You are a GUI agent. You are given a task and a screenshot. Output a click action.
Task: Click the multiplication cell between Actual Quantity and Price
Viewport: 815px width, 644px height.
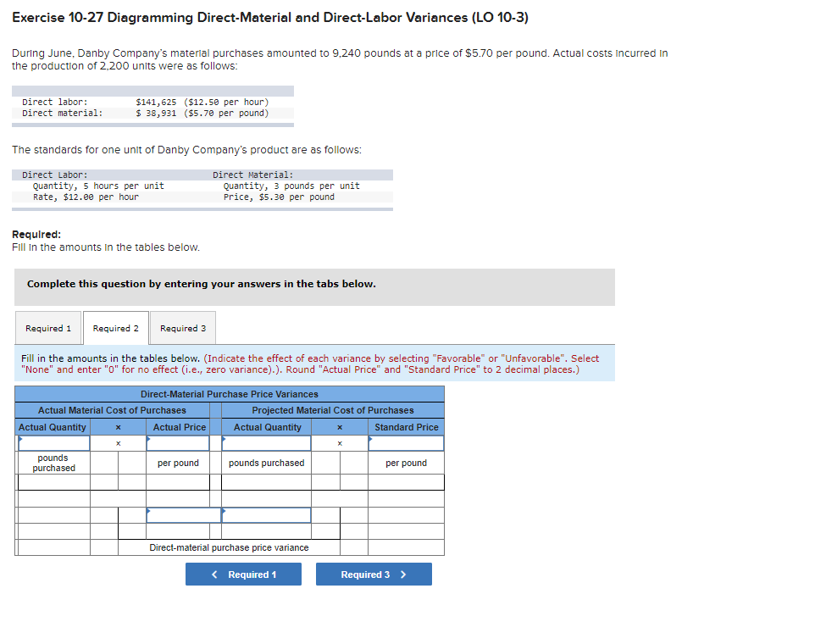[119, 443]
